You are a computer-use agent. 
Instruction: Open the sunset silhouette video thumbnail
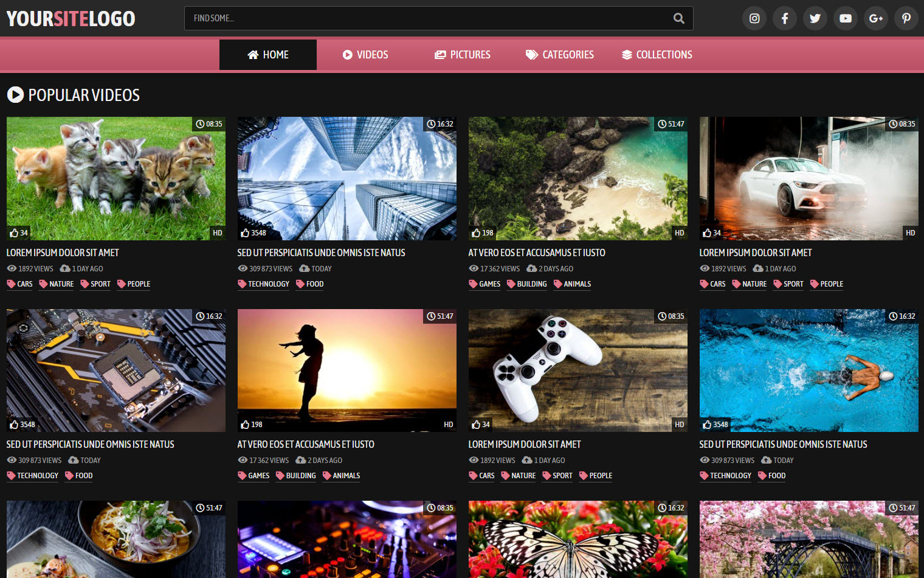click(346, 370)
